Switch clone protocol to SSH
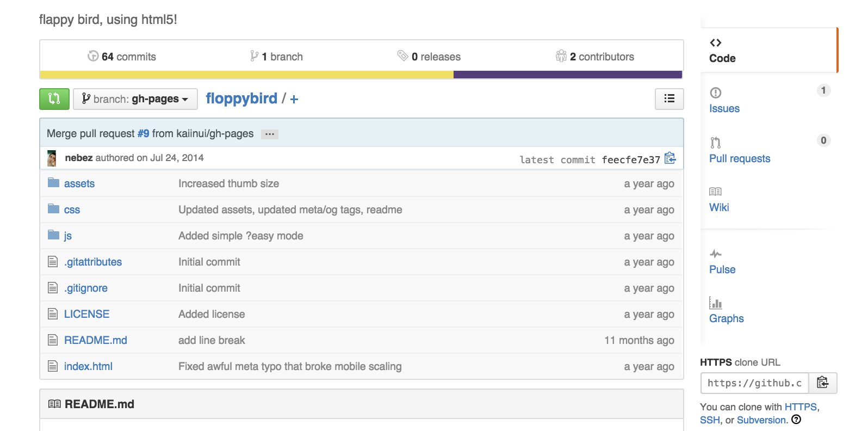This screenshot has height=431, width=868. coord(710,420)
